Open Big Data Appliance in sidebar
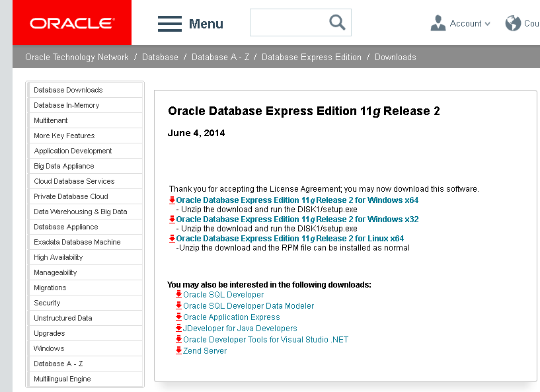This screenshot has height=392, width=540. pyautogui.click(x=86, y=166)
